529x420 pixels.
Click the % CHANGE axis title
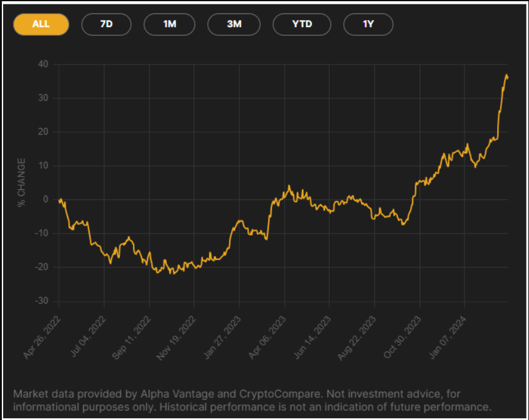click(x=22, y=182)
